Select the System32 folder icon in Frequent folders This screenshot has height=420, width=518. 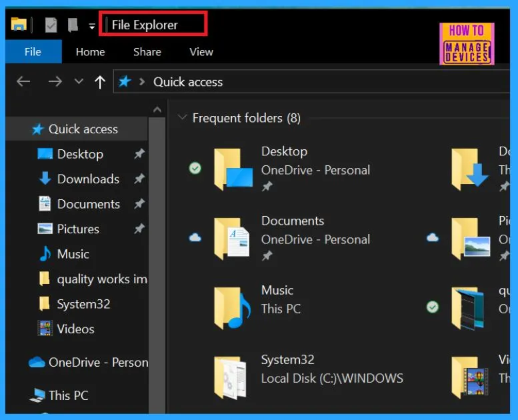(x=231, y=377)
